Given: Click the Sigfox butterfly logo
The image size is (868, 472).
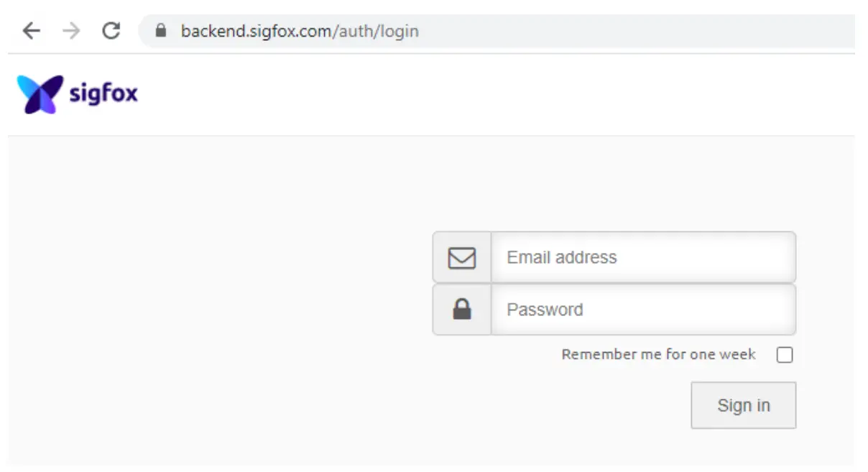Looking at the screenshot, I should (40, 94).
